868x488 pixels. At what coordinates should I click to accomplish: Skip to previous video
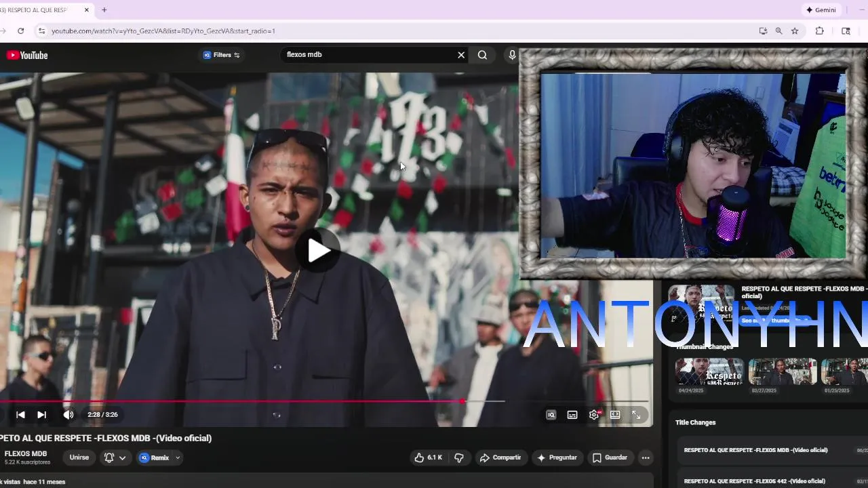pos(20,415)
